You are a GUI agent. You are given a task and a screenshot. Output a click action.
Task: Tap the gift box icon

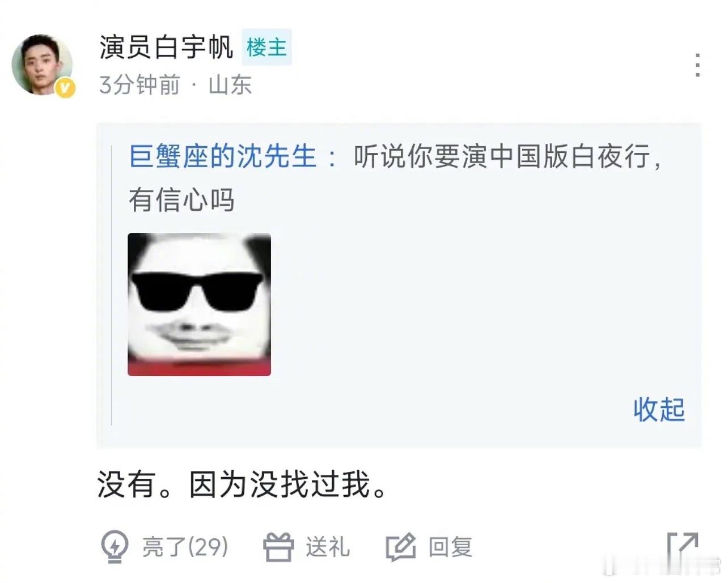click(x=278, y=547)
